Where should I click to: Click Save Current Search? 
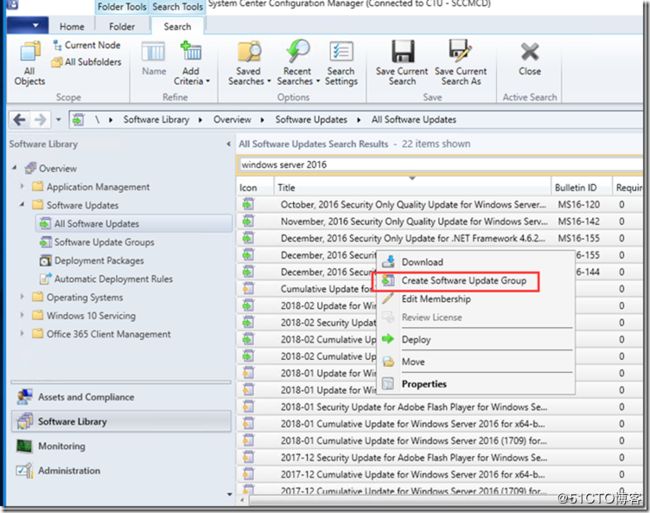tap(402, 63)
